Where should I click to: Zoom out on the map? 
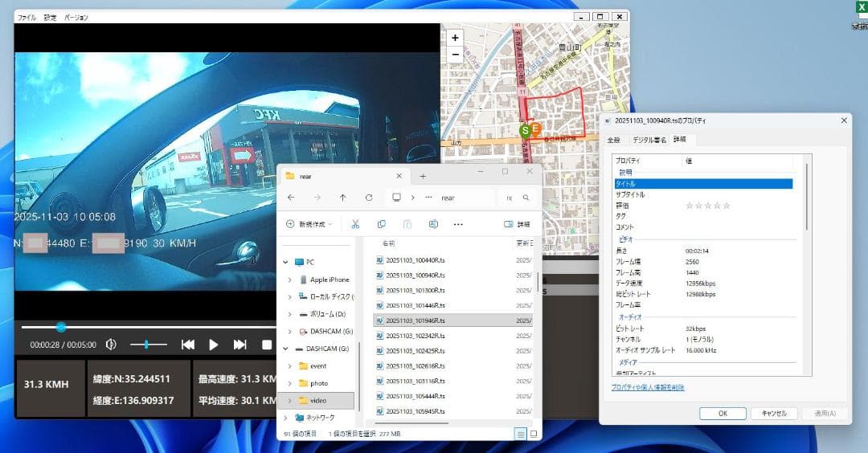coord(455,55)
